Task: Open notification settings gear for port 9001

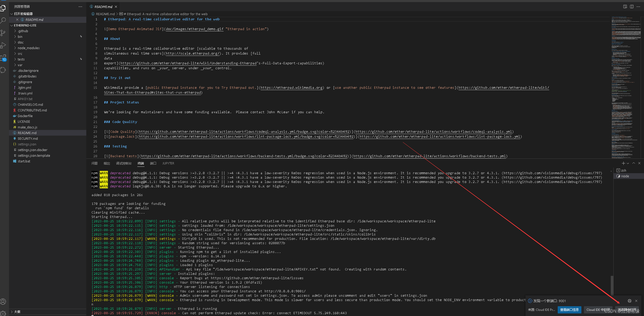Action: point(630,301)
